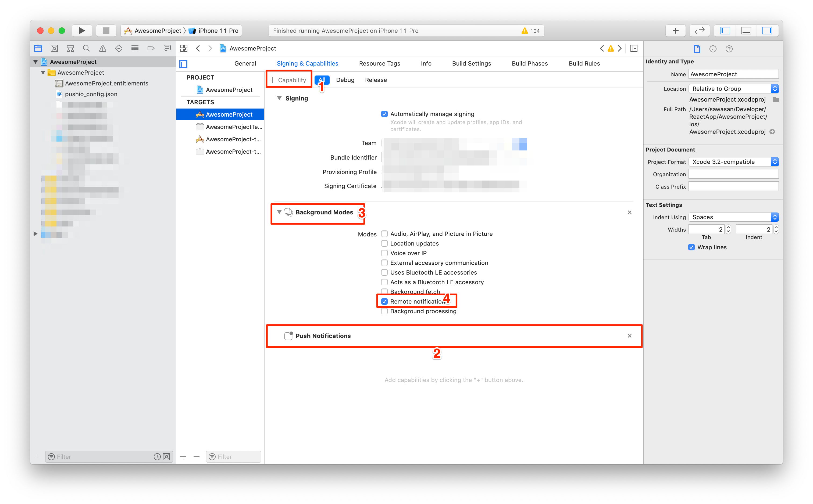This screenshot has height=504, width=813.
Task: Disable the Wrap lines checkbox
Action: pyautogui.click(x=691, y=247)
